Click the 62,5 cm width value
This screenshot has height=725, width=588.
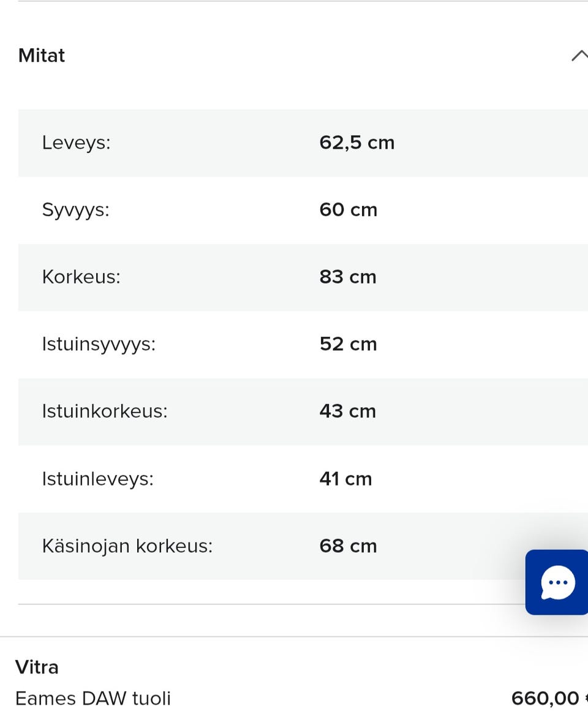coord(357,143)
